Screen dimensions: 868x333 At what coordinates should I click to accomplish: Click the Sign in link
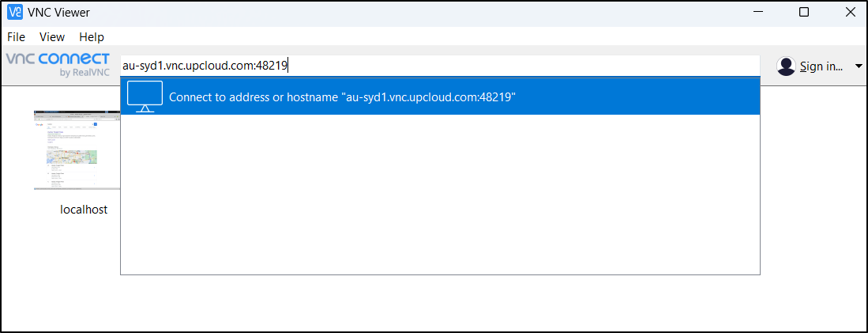click(821, 66)
